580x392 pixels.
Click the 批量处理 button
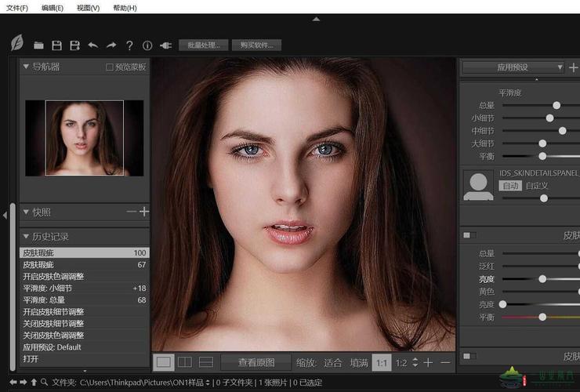tap(203, 45)
